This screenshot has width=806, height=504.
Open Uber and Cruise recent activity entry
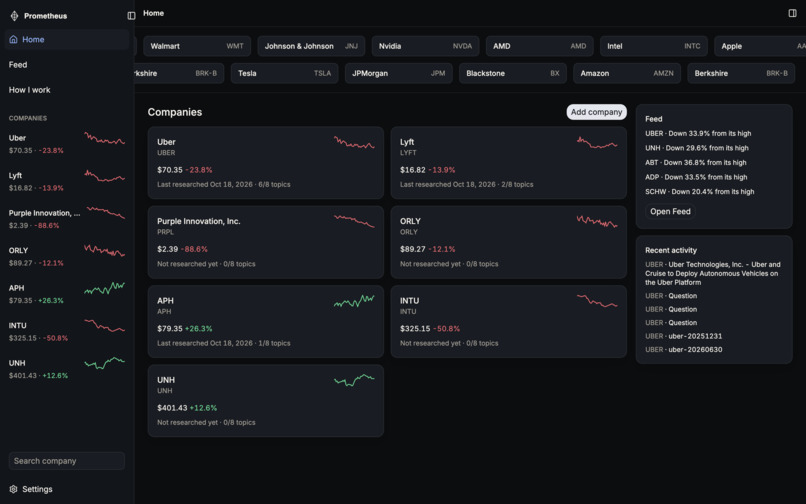coord(713,274)
